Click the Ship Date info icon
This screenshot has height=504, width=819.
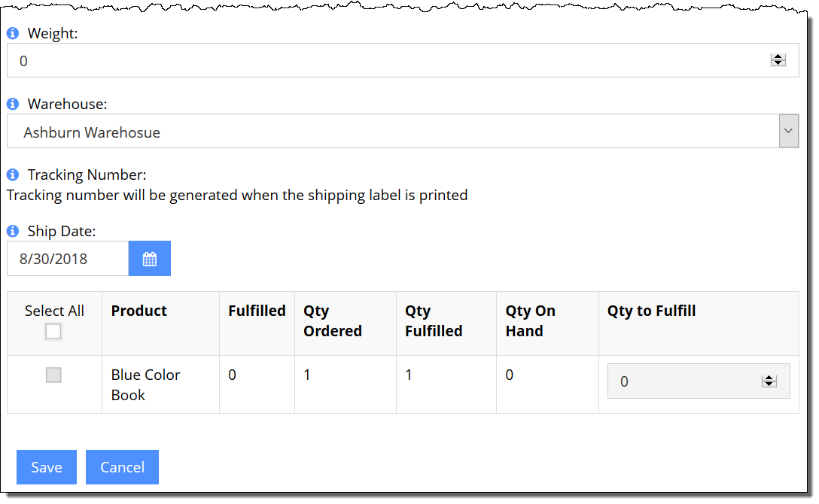click(13, 231)
